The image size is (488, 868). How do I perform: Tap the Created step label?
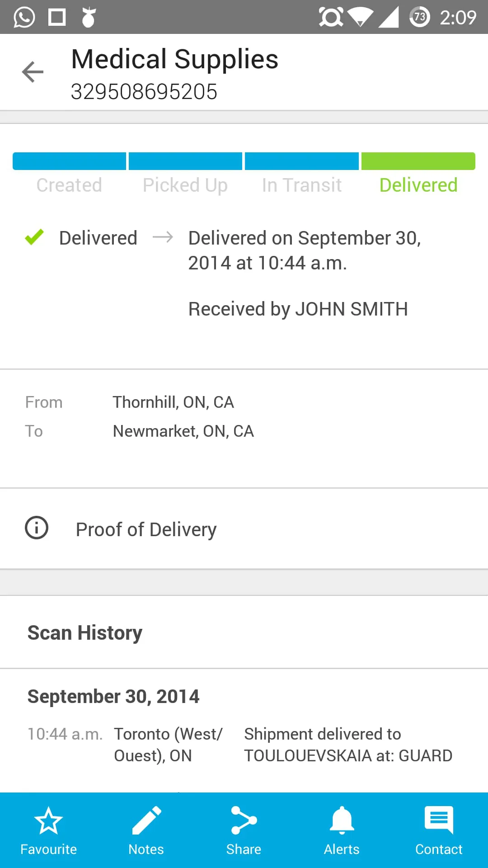pos(69,185)
